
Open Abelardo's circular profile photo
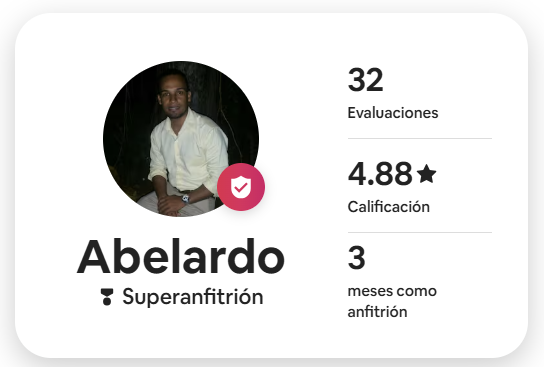(x=181, y=139)
